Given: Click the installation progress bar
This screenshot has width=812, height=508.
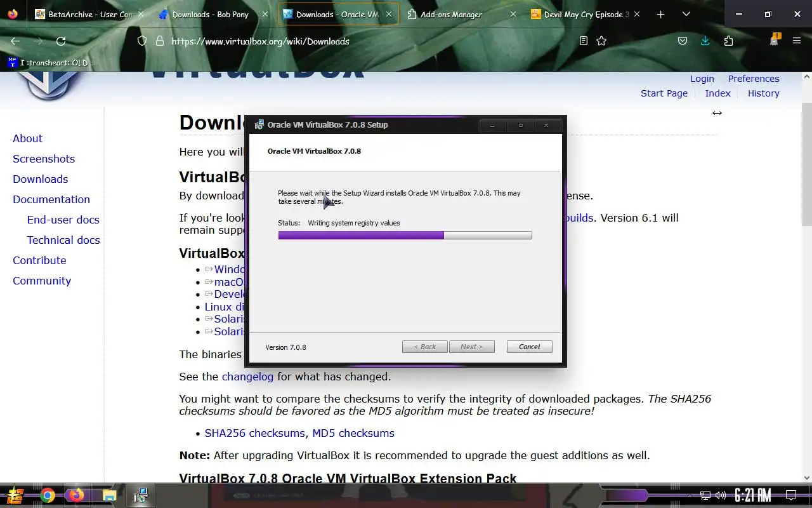Looking at the screenshot, I should 405,236.
